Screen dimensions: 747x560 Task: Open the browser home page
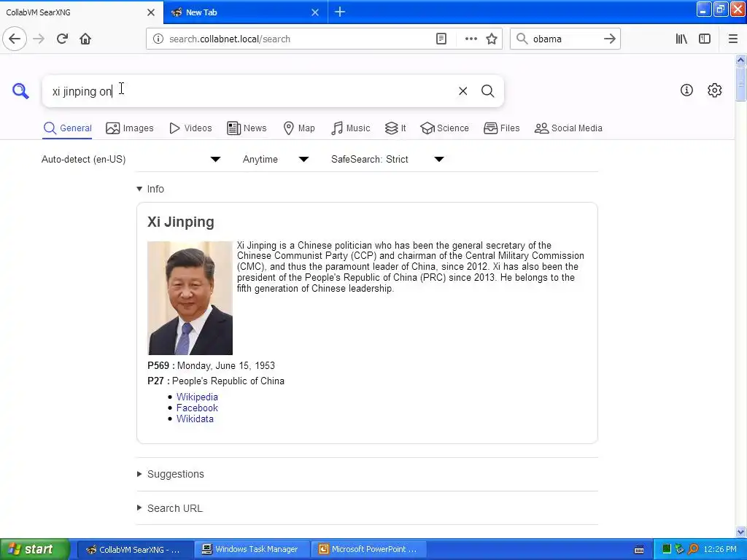coord(85,39)
